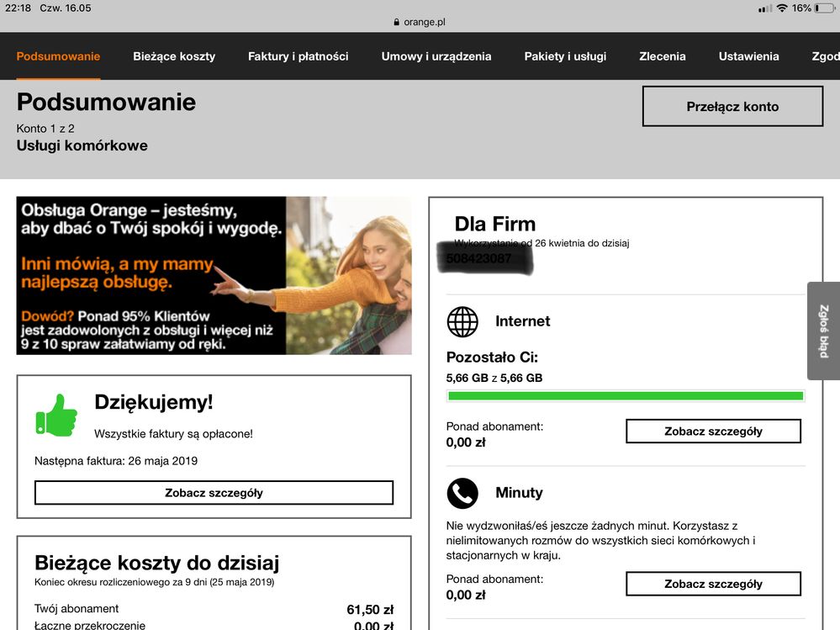Click the phone Minuty icon
The width and height of the screenshot is (840, 630).
click(462, 493)
